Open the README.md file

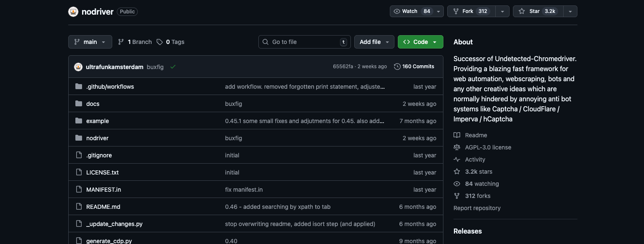pyautogui.click(x=103, y=207)
